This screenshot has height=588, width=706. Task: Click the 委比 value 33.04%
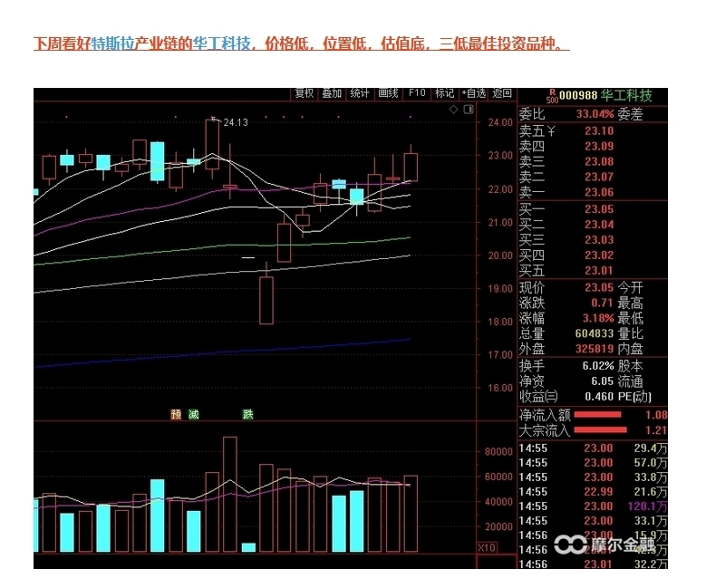595,114
